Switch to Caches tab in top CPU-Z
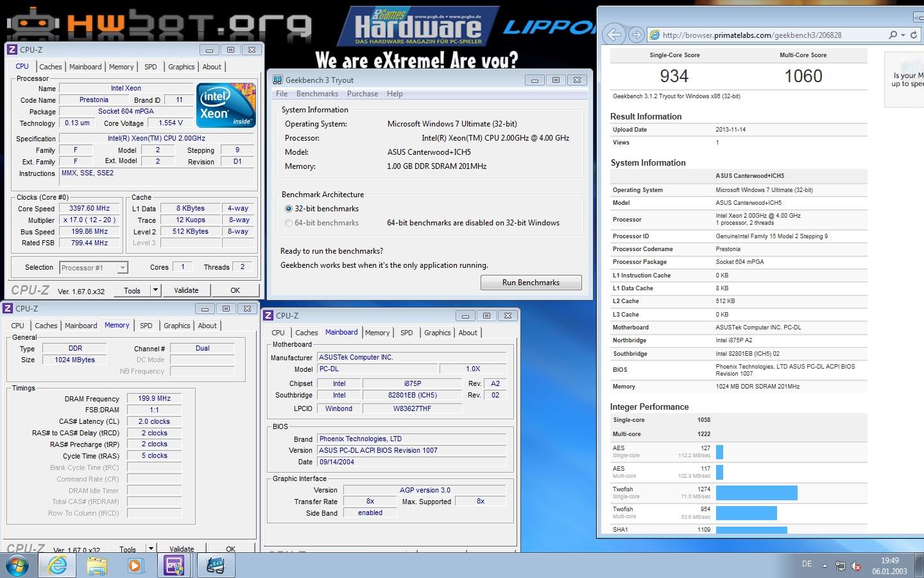 pos(51,67)
